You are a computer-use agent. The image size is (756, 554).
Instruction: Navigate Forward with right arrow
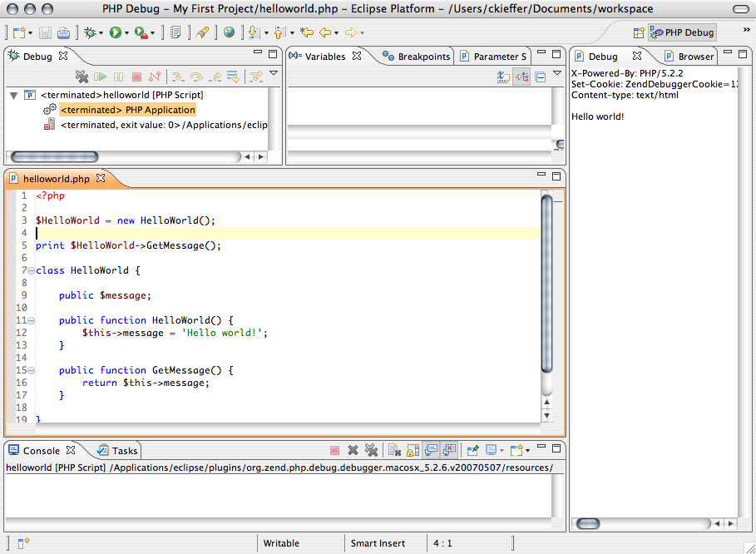pos(350,32)
